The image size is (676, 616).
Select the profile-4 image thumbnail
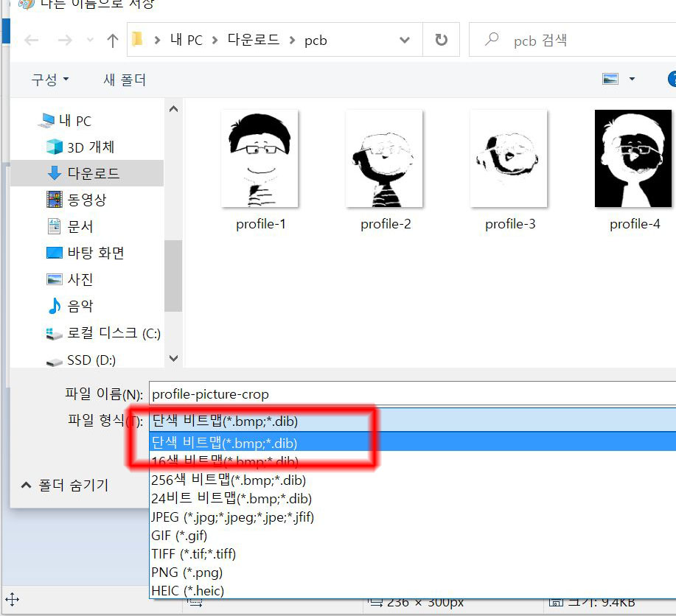(x=633, y=158)
